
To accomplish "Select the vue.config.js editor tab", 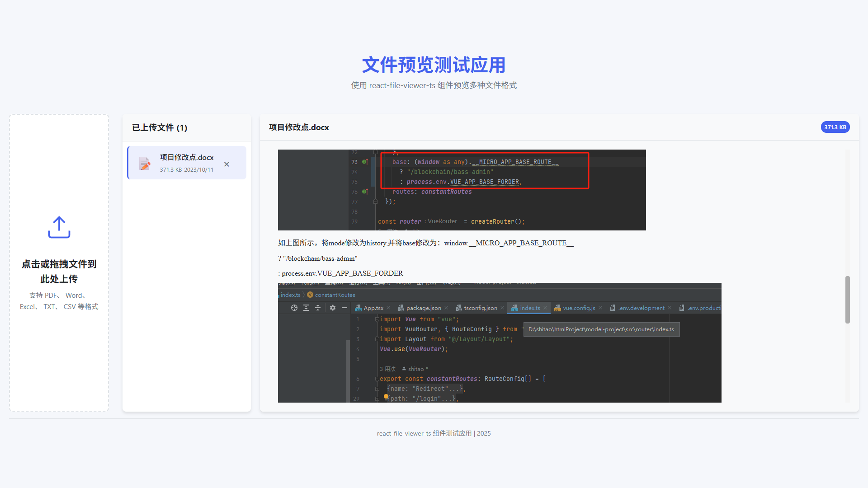I will (x=580, y=308).
